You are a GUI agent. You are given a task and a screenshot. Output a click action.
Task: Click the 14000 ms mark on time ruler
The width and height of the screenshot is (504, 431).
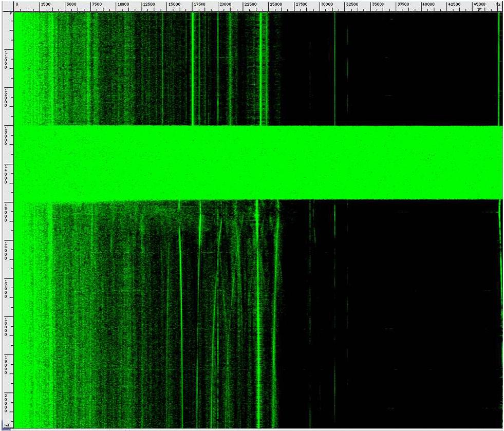coord(6,173)
